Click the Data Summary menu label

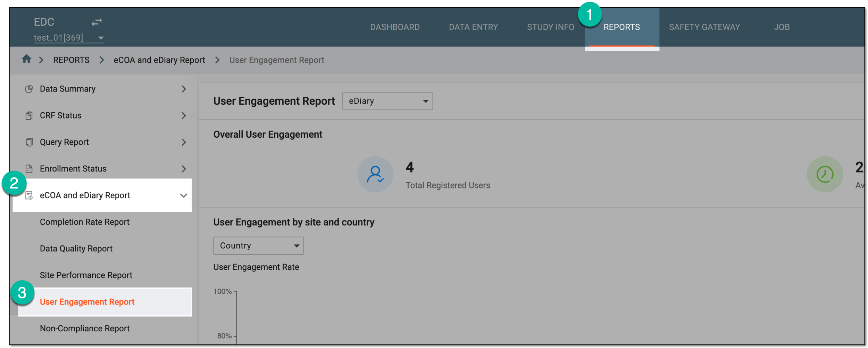[x=67, y=89]
